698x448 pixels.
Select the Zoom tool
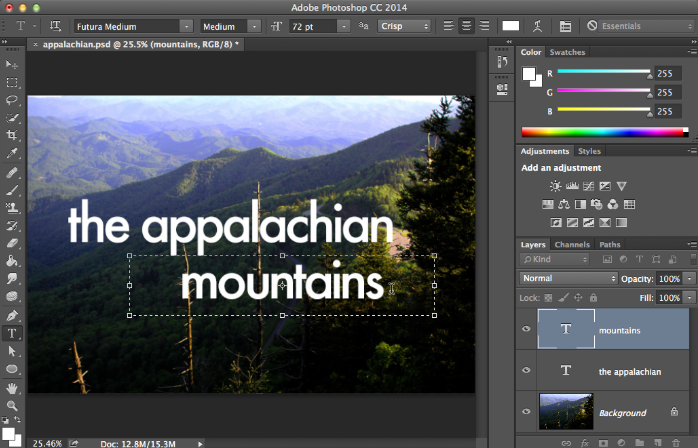tap(12, 406)
